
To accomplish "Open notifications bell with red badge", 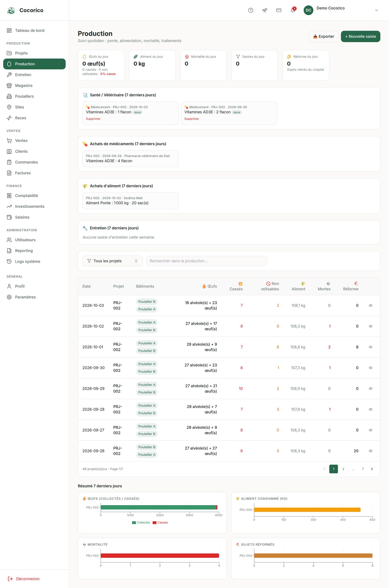I will click(x=293, y=10).
